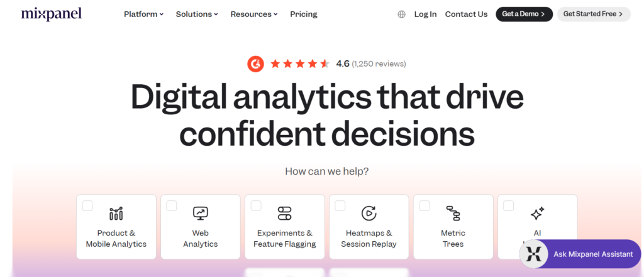Click the AI sparkle icon
This screenshot has width=644, height=277.
coord(537,214)
